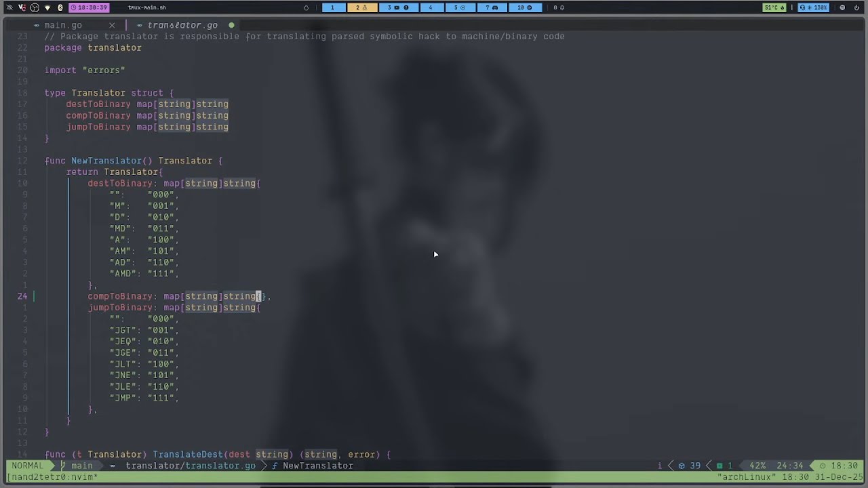
Task: Click the 51°C temperature widget
Action: pos(774,7)
